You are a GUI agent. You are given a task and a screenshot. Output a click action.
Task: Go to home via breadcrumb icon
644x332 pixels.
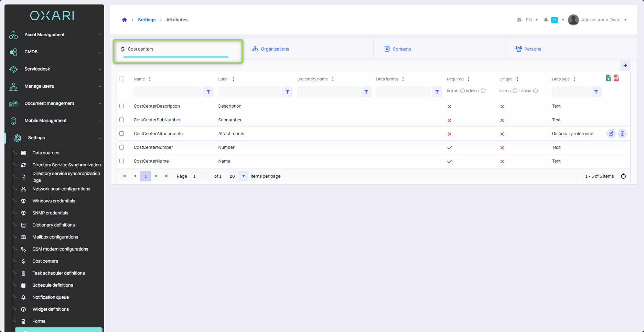tap(125, 20)
